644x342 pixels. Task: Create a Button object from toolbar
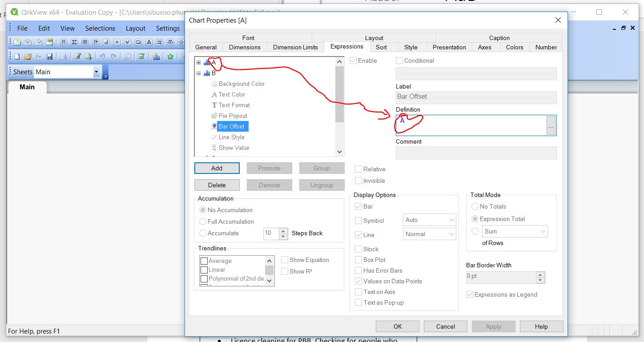[138, 42]
